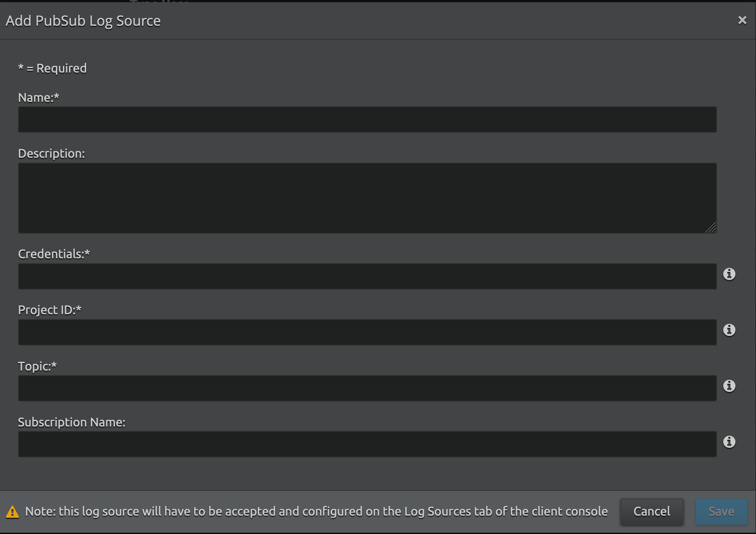Click the 'Credentials:*' field label

(54, 254)
